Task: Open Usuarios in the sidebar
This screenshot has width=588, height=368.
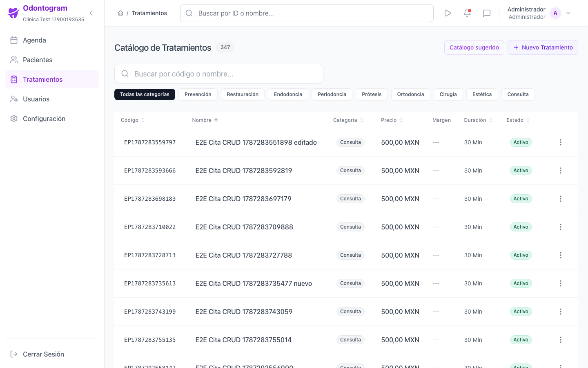Action: coord(52,99)
